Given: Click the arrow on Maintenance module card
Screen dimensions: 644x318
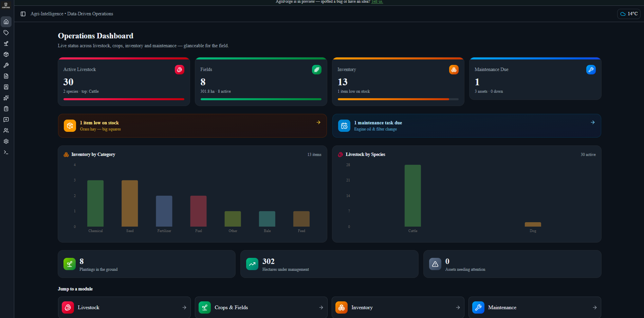Looking at the screenshot, I should click(595, 307).
